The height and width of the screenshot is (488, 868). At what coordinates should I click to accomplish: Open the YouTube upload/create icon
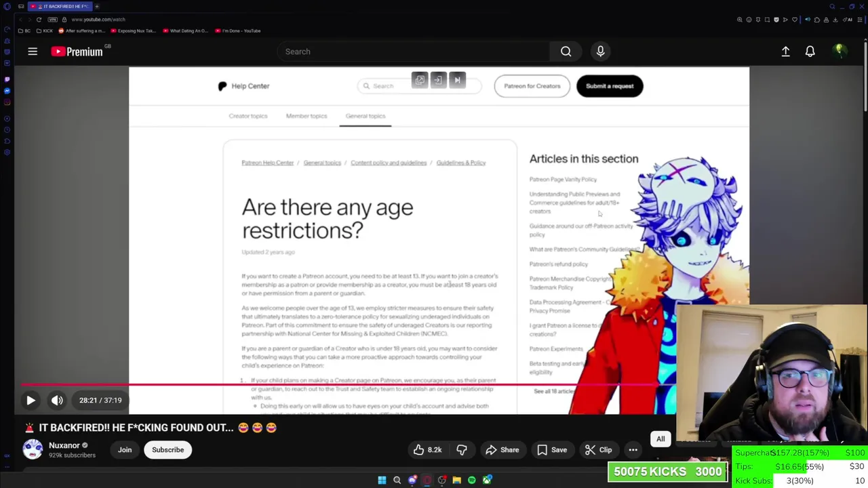pos(785,52)
